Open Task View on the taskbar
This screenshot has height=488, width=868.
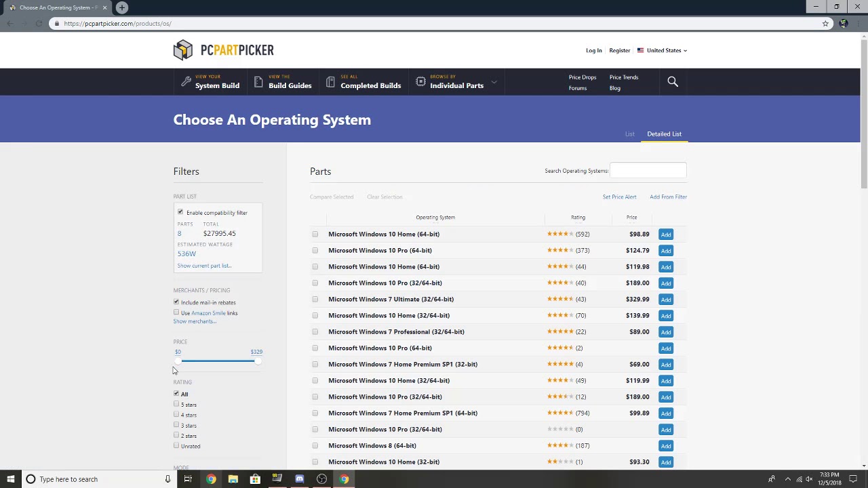click(x=188, y=479)
